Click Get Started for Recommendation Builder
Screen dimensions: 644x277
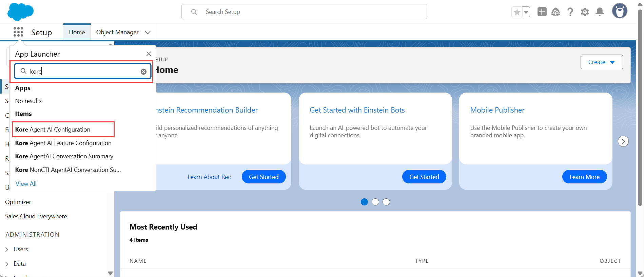pyautogui.click(x=264, y=177)
